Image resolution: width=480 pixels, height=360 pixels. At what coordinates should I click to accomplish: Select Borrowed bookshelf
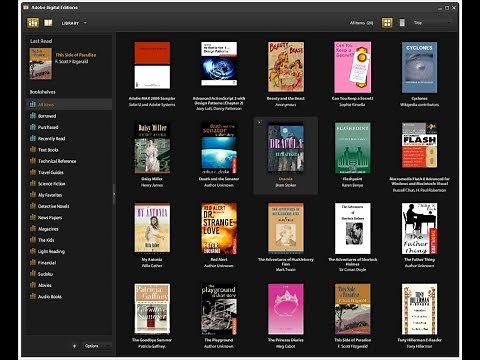69,116
